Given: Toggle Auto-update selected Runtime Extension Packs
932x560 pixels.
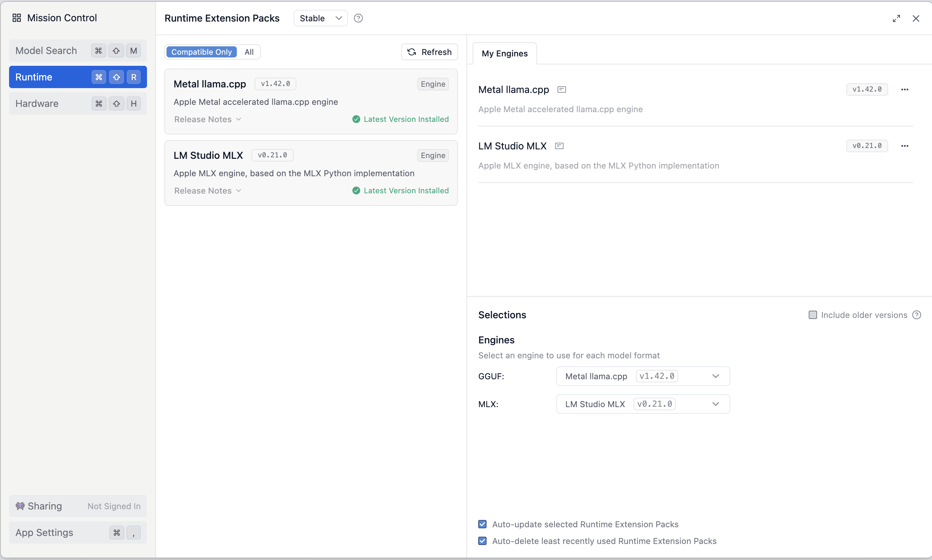Looking at the screenshot, I should [x=482, y=524].
